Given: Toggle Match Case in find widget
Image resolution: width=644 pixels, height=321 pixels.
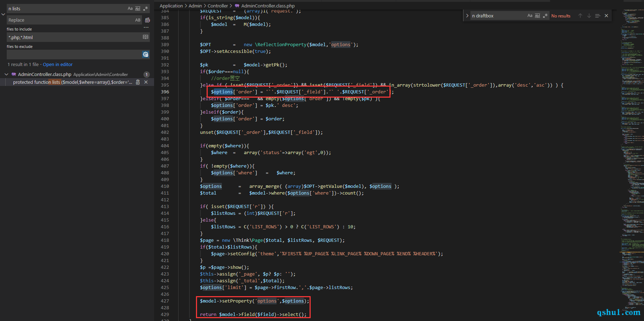Looking at the screenshot, I should tap(530, 16).
